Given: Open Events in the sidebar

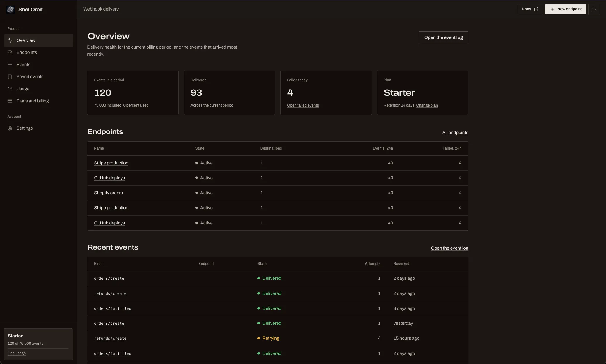Looking at the screenshot, I should pos(38,65).
